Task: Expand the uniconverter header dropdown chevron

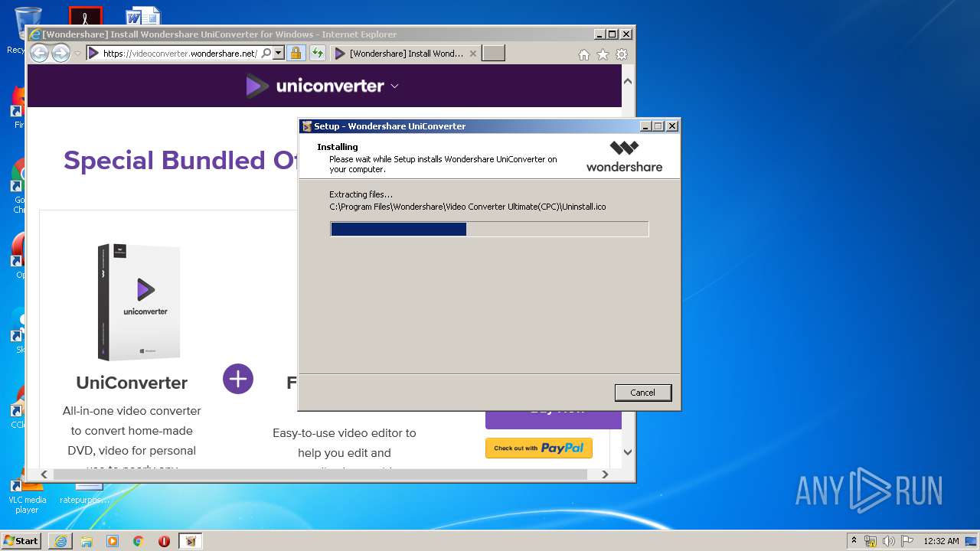Action: click(x=394, y=86)
